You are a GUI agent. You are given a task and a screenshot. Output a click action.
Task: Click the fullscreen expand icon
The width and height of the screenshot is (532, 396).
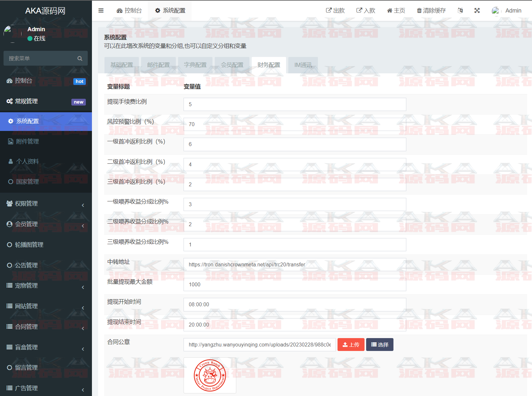click(x=477, y=11)
